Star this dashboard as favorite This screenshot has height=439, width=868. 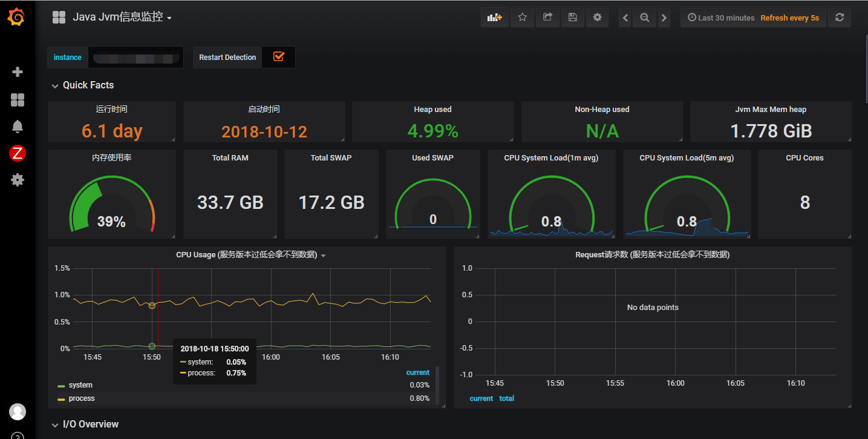click(x=522, y=18)
